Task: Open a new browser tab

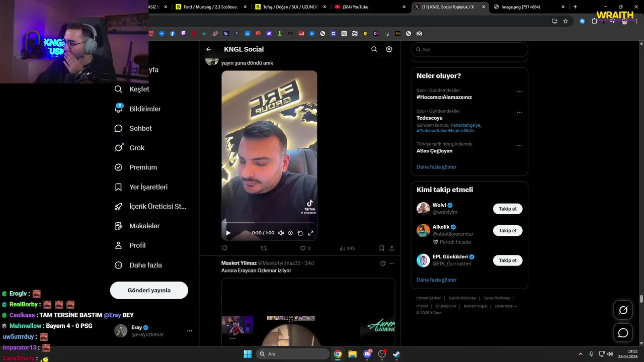Action: coord(575,7)
